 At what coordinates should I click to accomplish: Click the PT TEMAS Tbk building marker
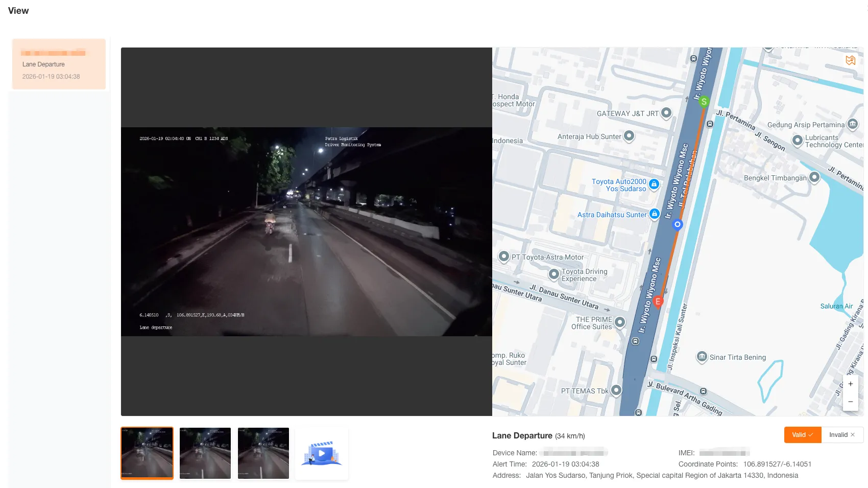pos(616,390)
